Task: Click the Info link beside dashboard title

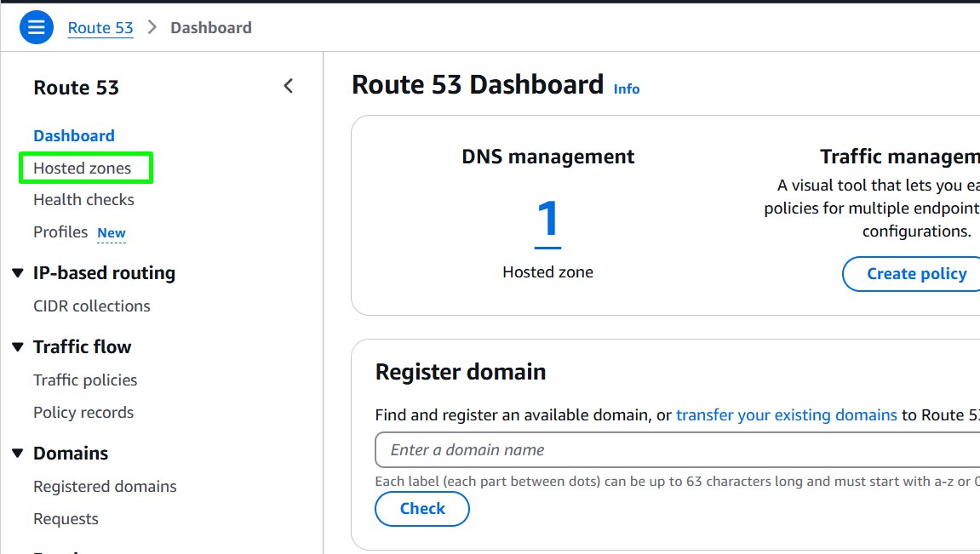Action: 627,89
